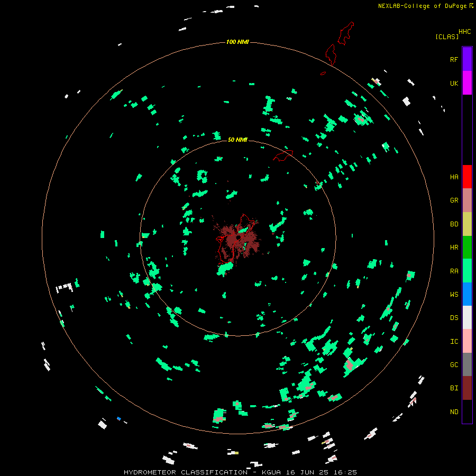Image resolution: width=476 pixels, height=476 pixels.
Task: Click the 'RA' legend label
Action: click(454, 271)
